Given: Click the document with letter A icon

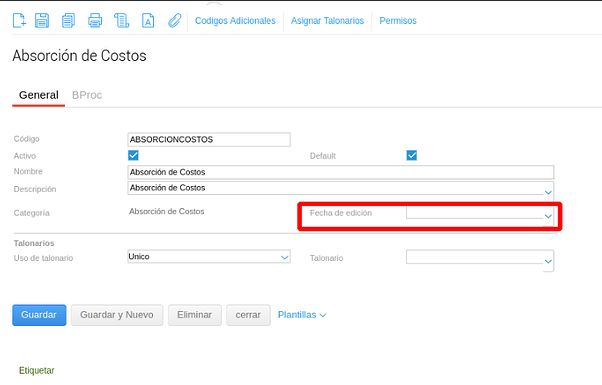Looking at the screenshot, I should 148,20.
